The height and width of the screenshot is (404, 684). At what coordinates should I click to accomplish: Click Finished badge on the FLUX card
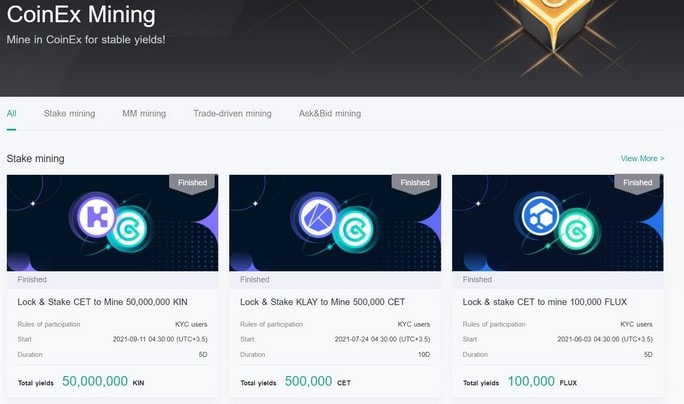(x=637, y=183)
